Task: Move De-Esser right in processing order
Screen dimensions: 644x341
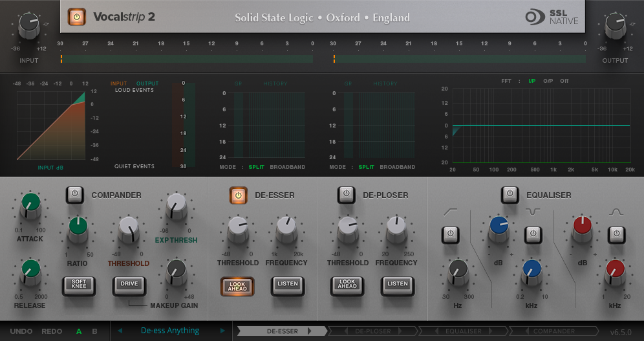Action: (310, 331)
